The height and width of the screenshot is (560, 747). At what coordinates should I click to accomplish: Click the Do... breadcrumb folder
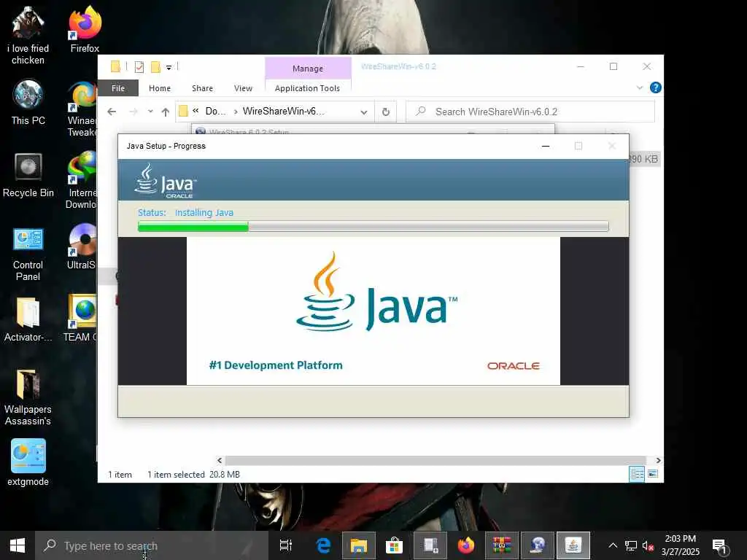(x=215, y=112)
